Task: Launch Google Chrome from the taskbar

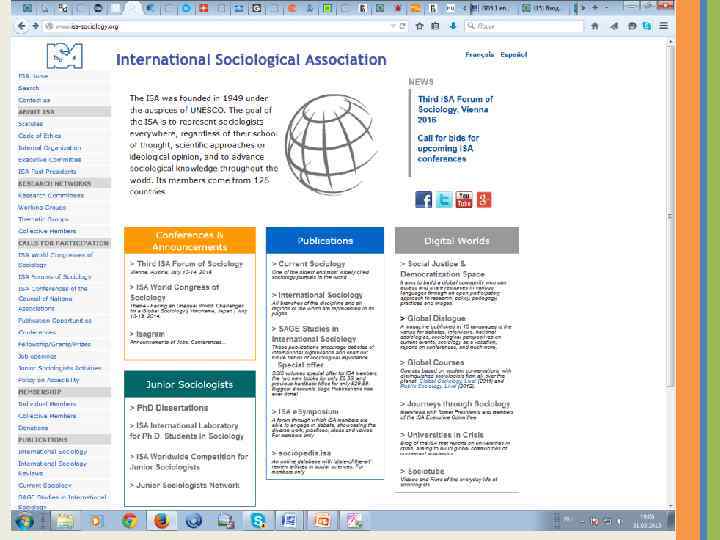Action: point(129,521)
